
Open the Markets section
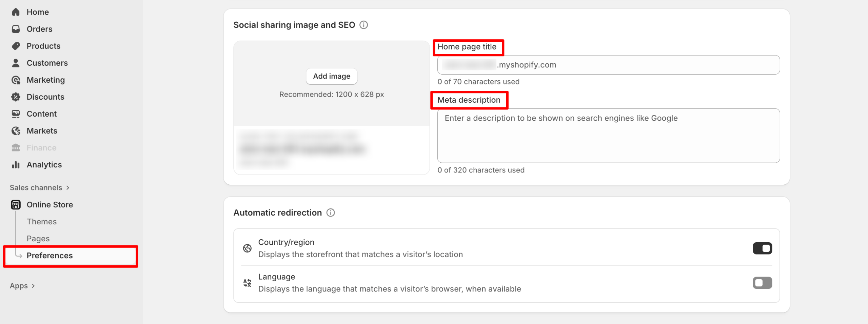[42, 131]
